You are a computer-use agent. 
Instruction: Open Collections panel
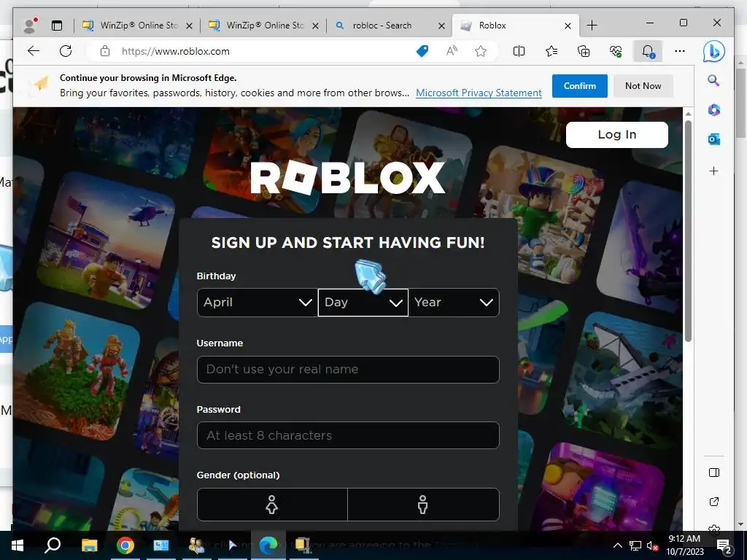(584, 51)
